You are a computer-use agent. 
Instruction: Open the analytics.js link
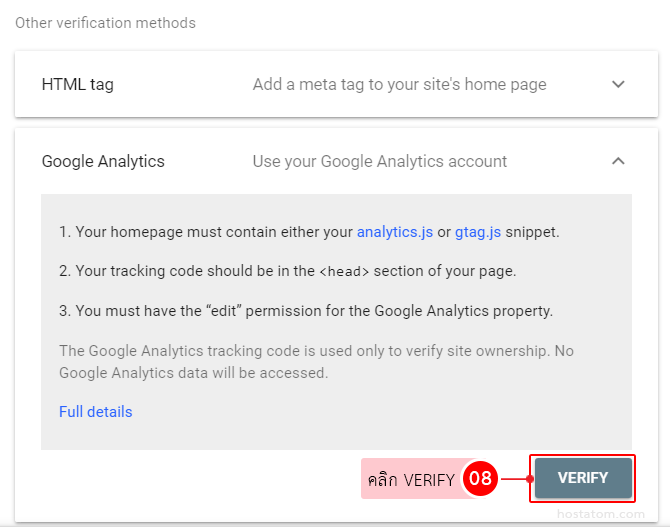click(394, 232)
